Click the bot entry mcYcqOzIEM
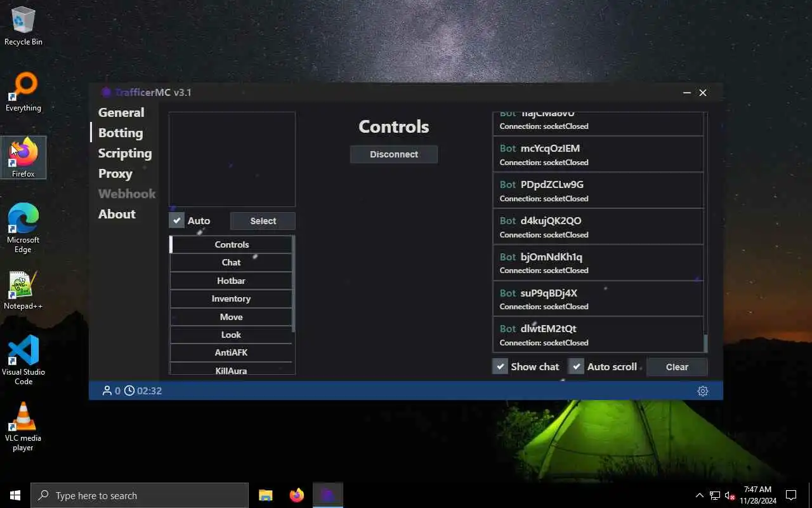812x508 pixels. [x=598, y=154]
